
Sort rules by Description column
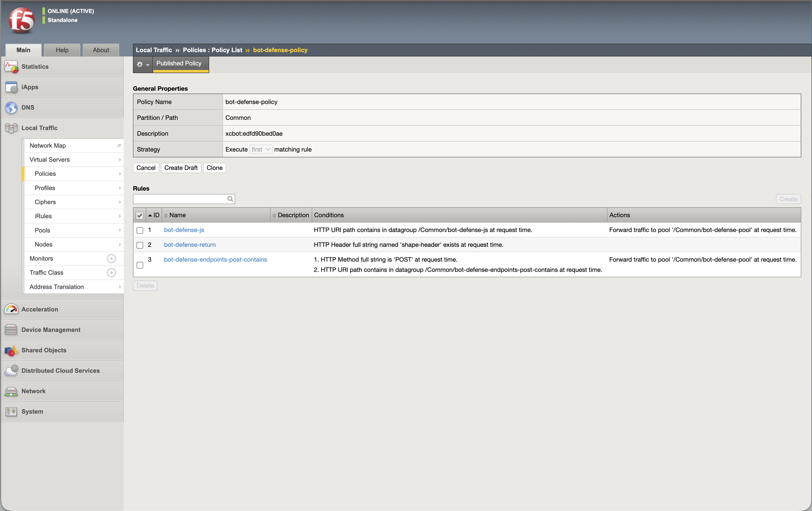[x=291, y=215]
